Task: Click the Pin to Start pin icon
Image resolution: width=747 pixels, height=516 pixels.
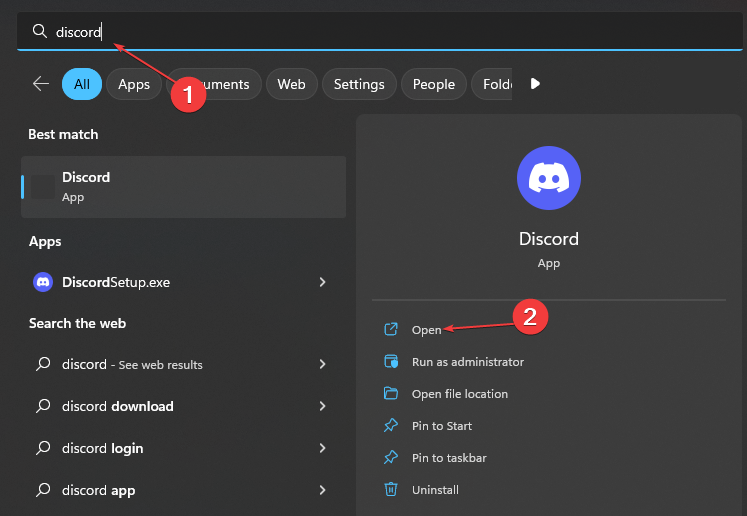Action: point(391,425)
